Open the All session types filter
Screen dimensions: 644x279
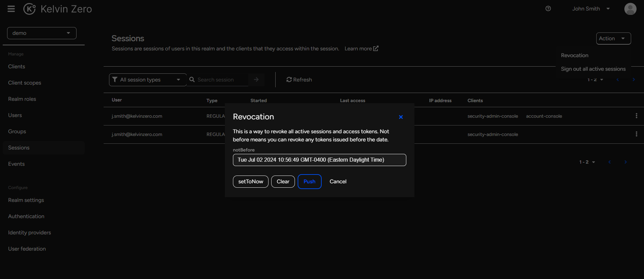[148, 80]
